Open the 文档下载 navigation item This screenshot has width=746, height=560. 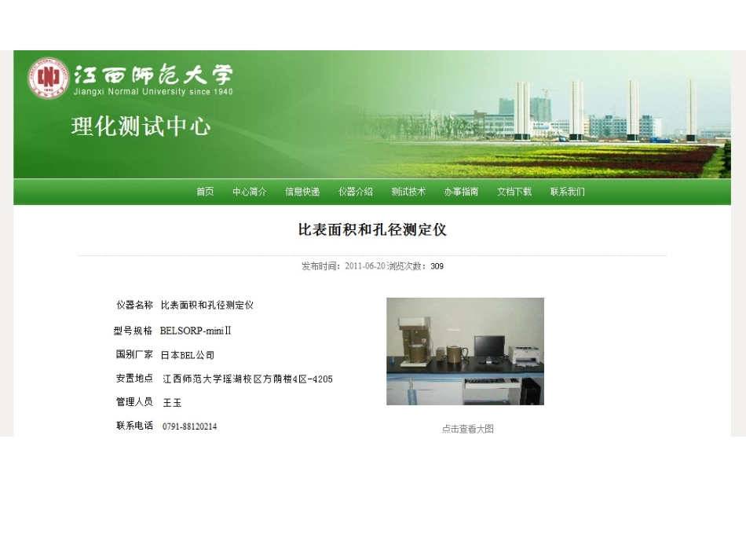point(514,192)
